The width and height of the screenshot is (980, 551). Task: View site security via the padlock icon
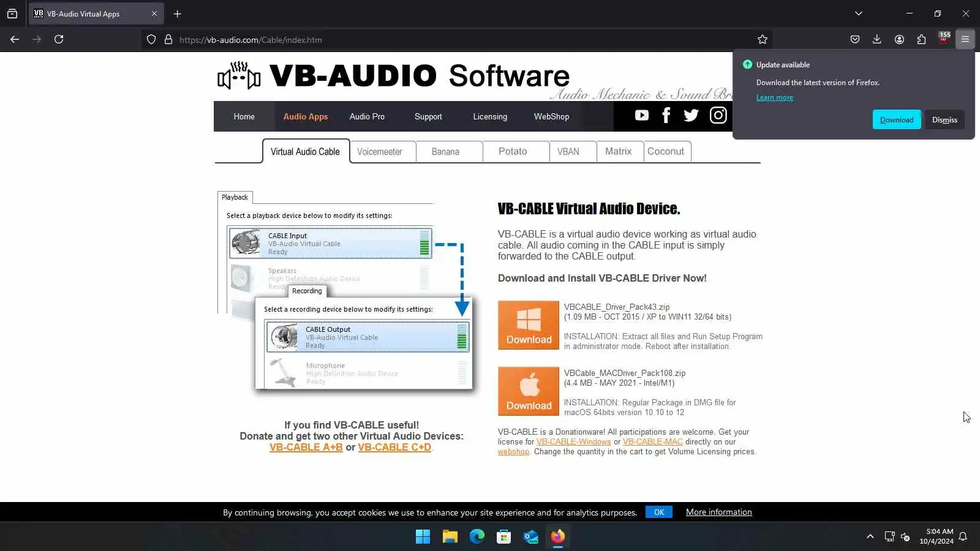(x=168, y=40)
